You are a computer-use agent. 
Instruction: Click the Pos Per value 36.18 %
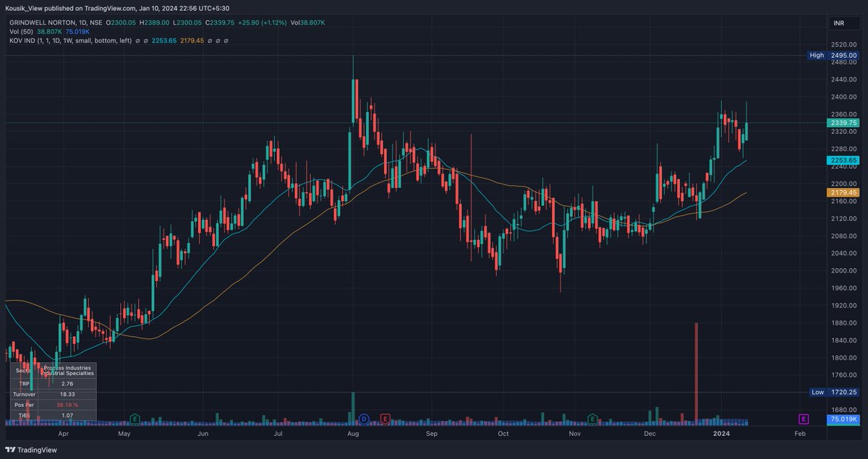66,406
